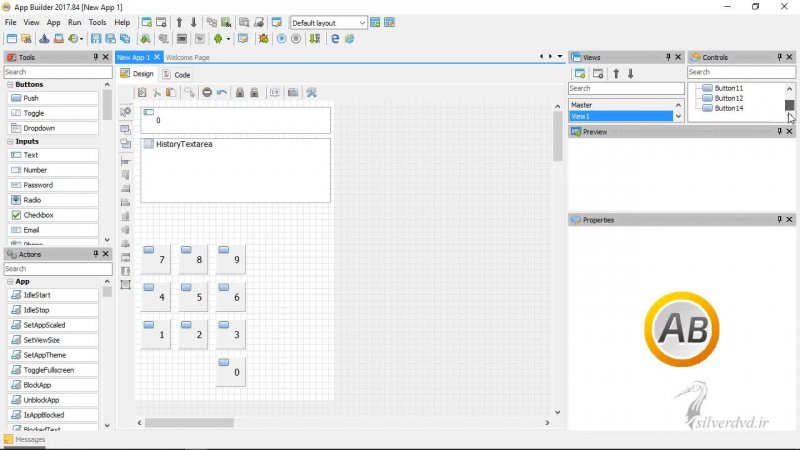Select Button12 in the Controls tree
This screenshot has height=450, width=800.
728,98
